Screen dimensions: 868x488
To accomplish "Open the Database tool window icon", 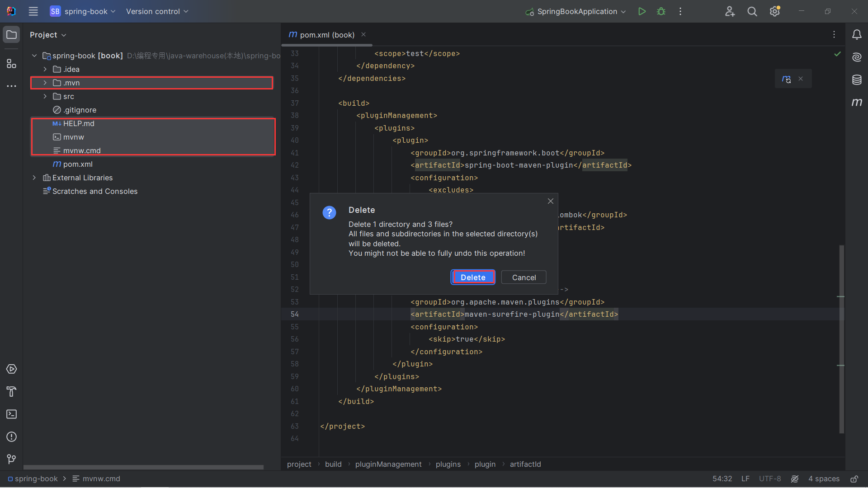I will [857, 80].
